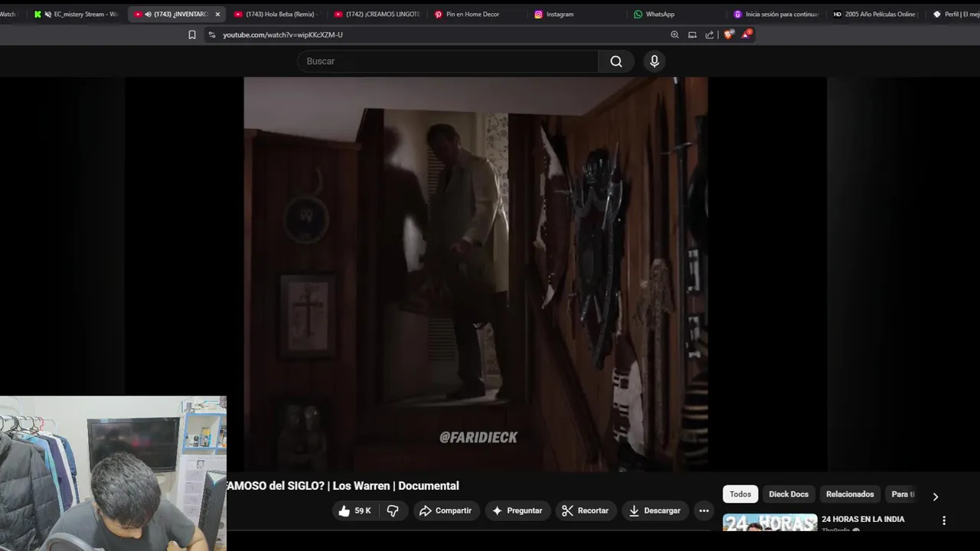
Task: Click the Descargar download button
Action: 655,510
